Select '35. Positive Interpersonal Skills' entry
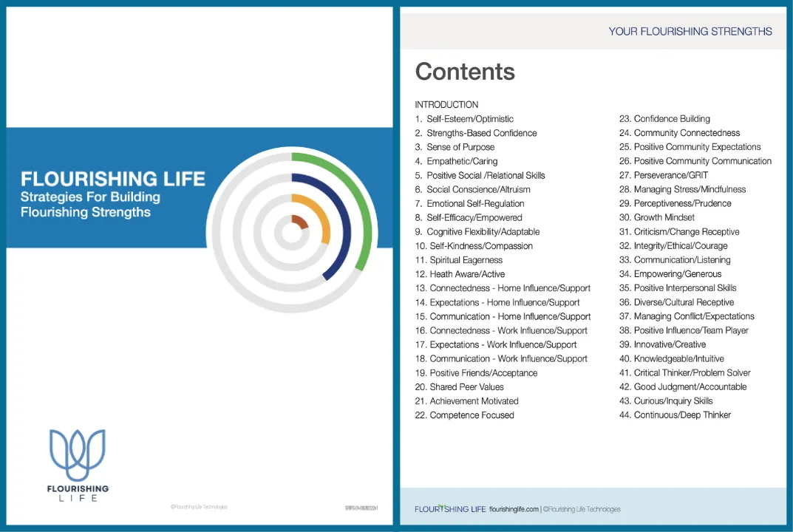The width and height of the screenshot is (793, 532). click(678, 287)
